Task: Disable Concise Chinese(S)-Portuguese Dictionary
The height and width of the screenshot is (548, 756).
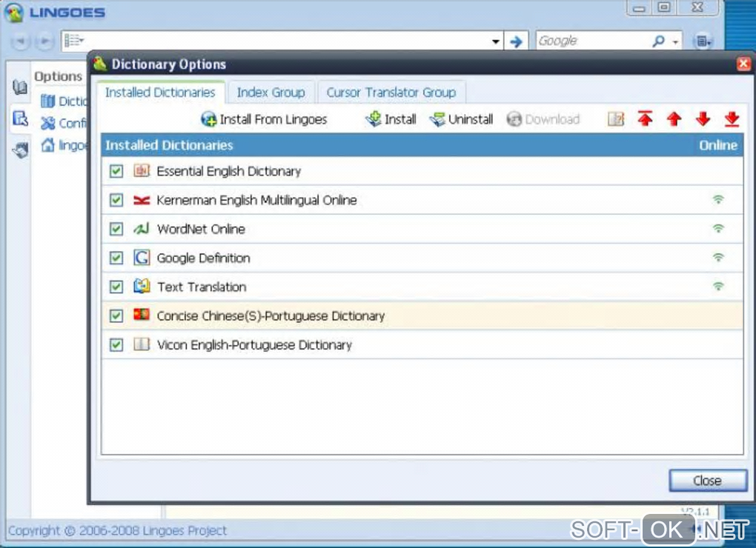Action: [116, 315]
